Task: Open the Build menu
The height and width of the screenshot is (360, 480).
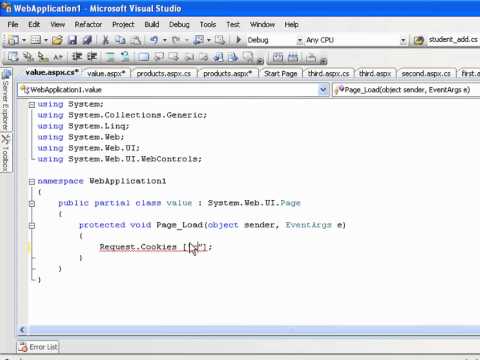Action: [x=152, y=24]
